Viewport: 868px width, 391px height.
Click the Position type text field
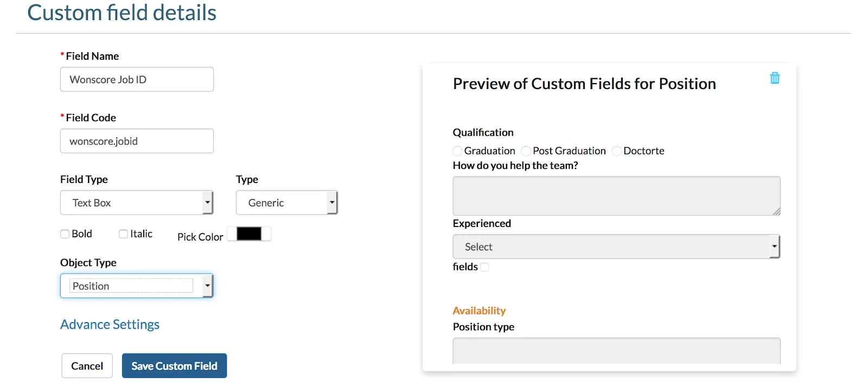616,350
